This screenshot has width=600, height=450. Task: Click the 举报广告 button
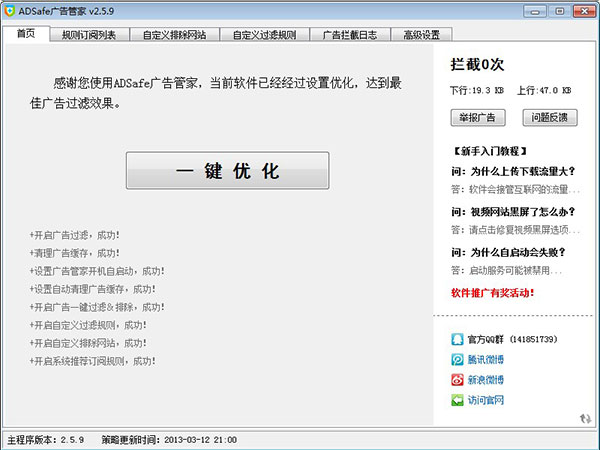(478, 118)
